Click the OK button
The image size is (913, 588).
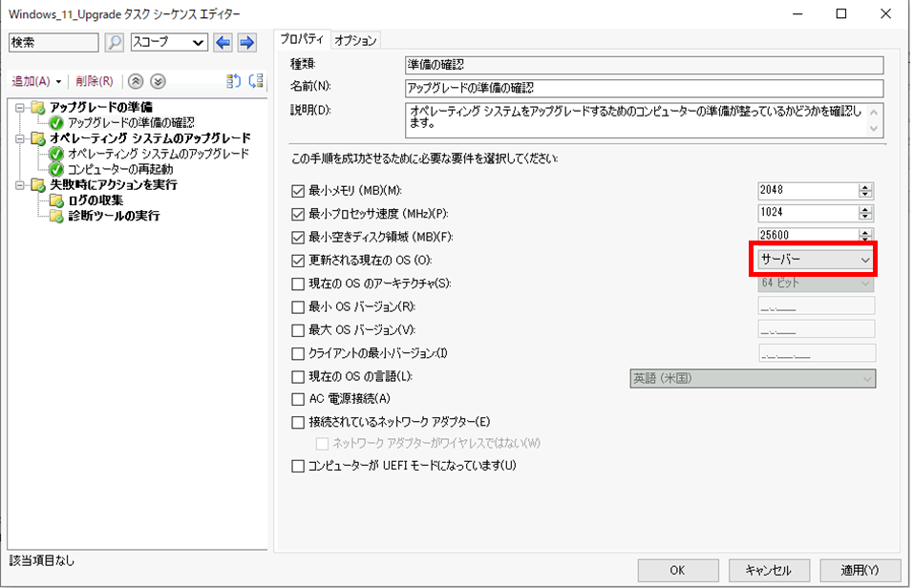coord(678,571)
